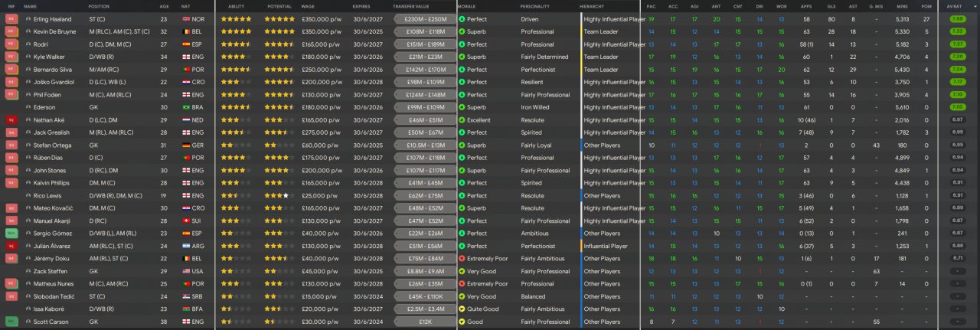980x330 pixels.
Task: Open Kevin De Bruyne's player profile
Action: pyautogui.click(x=54, y=32)
